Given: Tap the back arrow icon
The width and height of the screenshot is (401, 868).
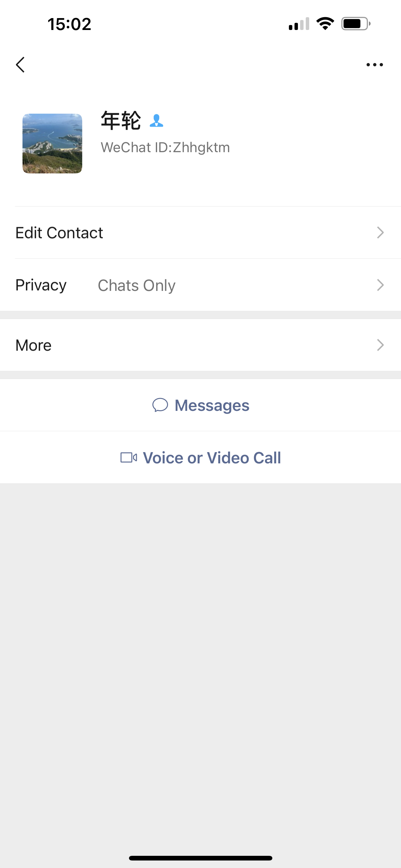Looking at the screenshot, I should point(20,64).
